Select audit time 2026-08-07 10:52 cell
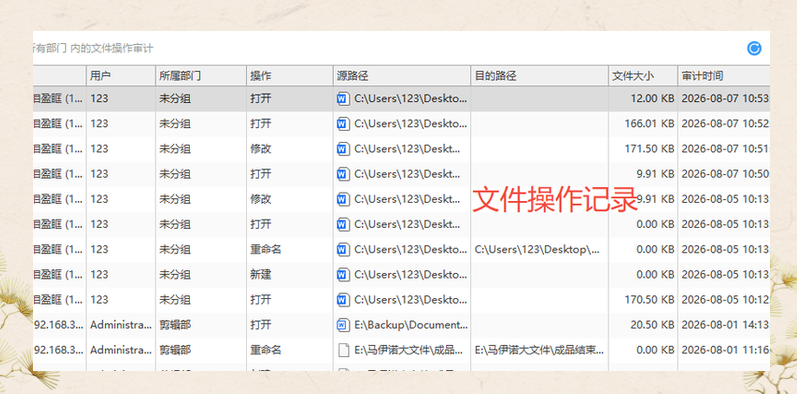 (x=725, y=124)
